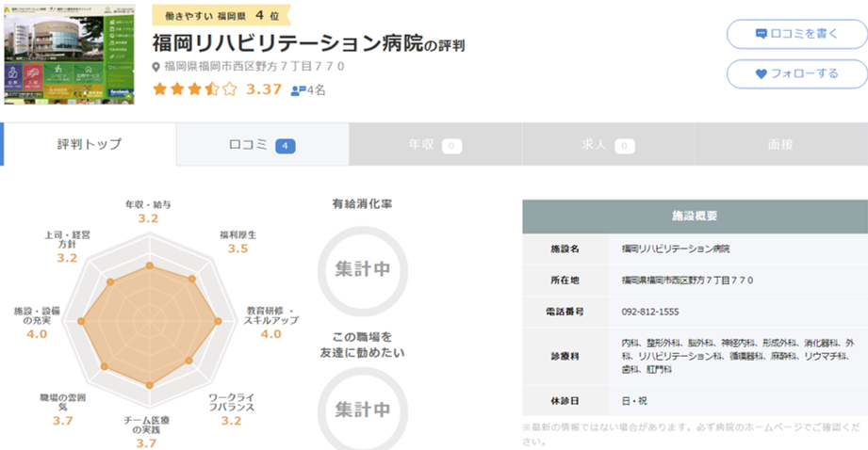This screenshot has height=450, width=868.
Task: Click the 福利厚生 score 3.5
Action: (x=238, y=249)
